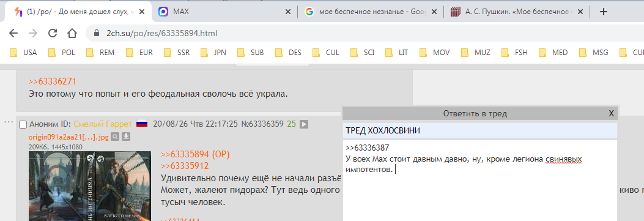Click the image search magnifier icon
Viewport: 644px width, 221px height.
click(x=116, y=137)
